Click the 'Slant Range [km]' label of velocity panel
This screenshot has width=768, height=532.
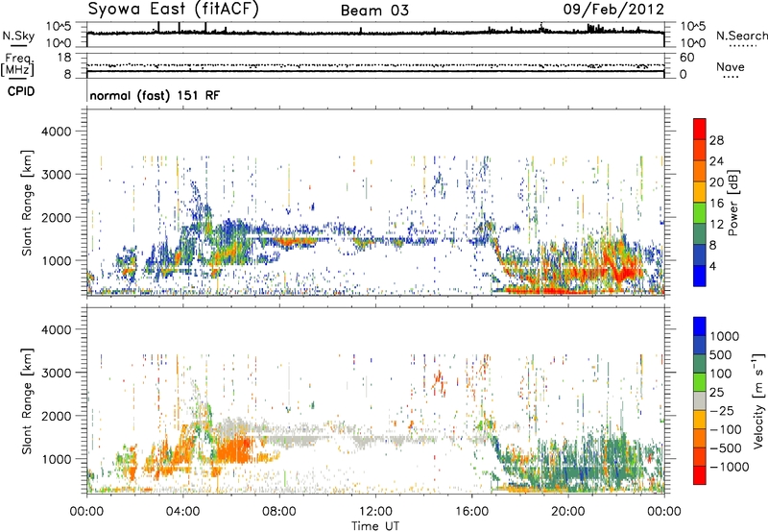(27, 400)
